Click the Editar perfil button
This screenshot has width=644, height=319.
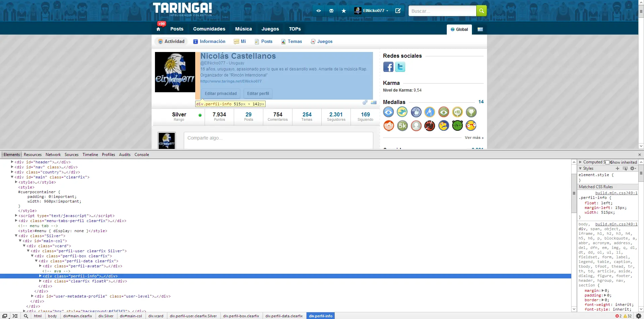pyautogui.click(x=258, y=94)
